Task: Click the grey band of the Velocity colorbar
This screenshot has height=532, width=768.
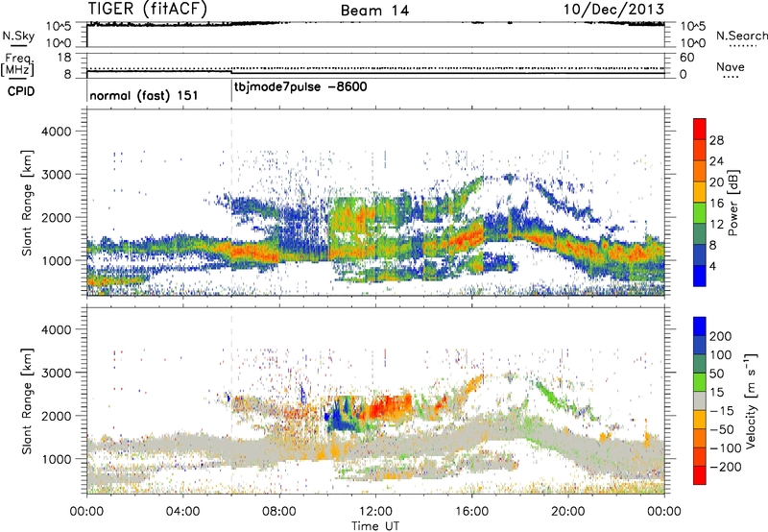Action: [x=700, y=401]
